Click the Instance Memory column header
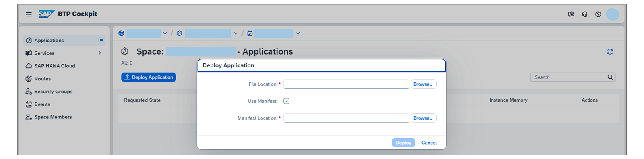The image size is (644, 159). click(x=508, y=100)
